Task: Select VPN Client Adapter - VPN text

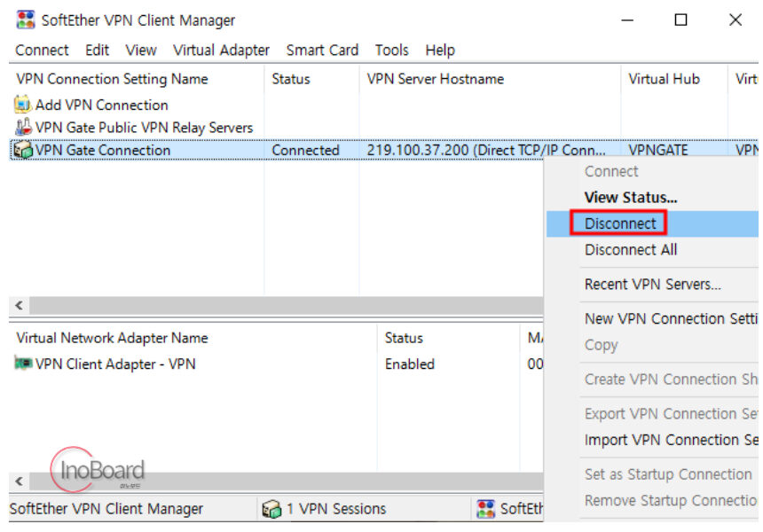Action: click(x=115, y=364)
